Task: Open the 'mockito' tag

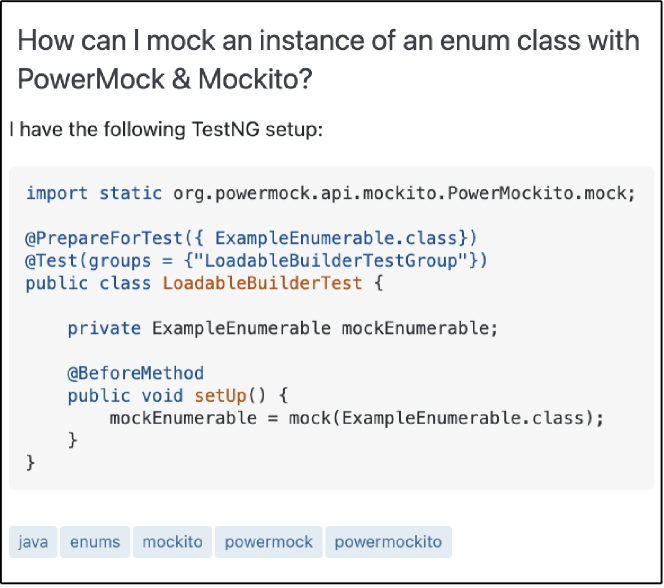Action: point(172,542)
